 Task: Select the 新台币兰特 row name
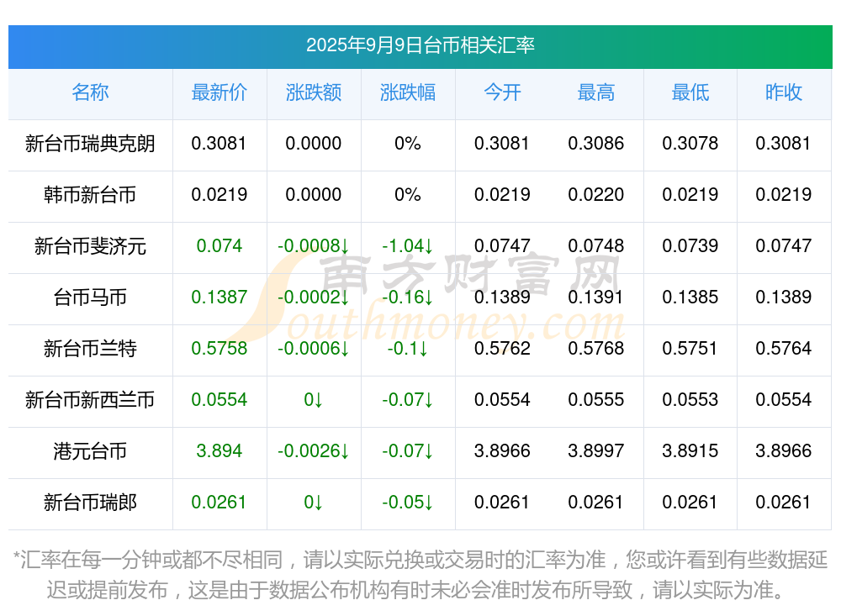tap(90, 349)
